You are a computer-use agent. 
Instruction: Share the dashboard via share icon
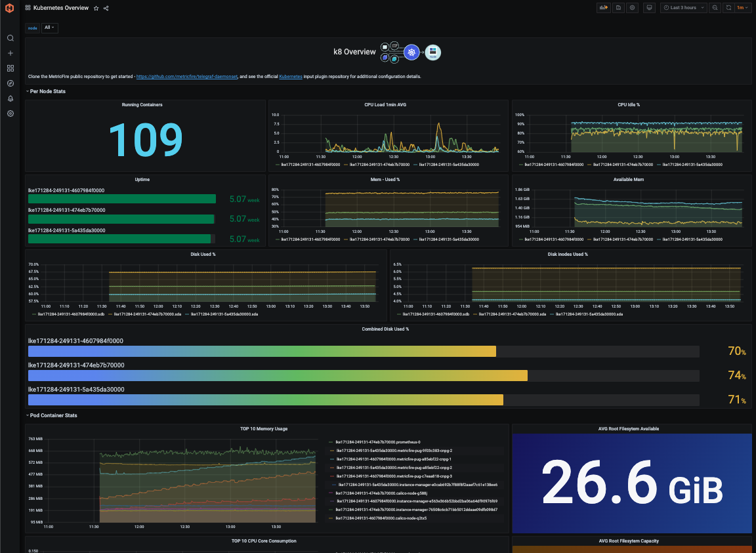(x=106, y=8)
